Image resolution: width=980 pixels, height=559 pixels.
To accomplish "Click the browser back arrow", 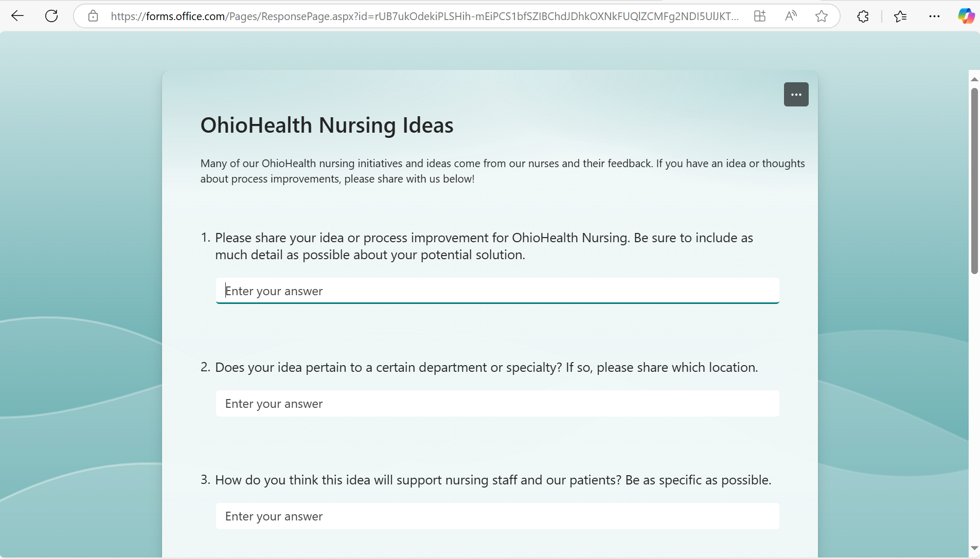I will [x=17, y=16].
